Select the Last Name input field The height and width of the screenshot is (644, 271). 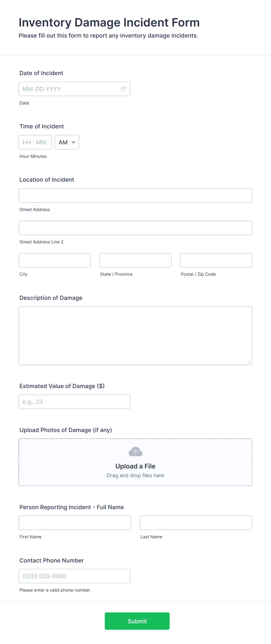[x=196, y=523]
